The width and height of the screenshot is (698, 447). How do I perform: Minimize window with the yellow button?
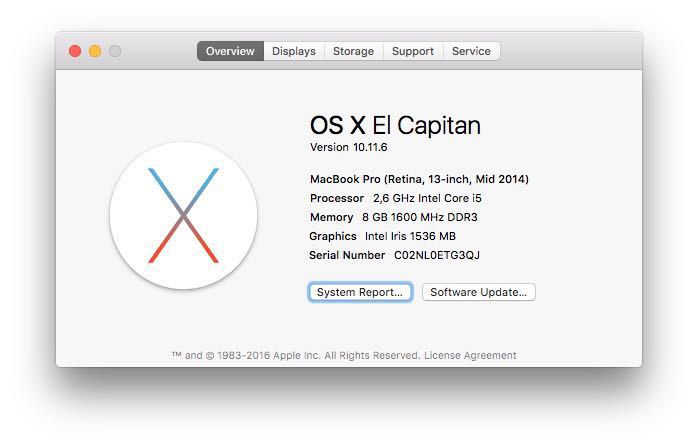[95, 51]
